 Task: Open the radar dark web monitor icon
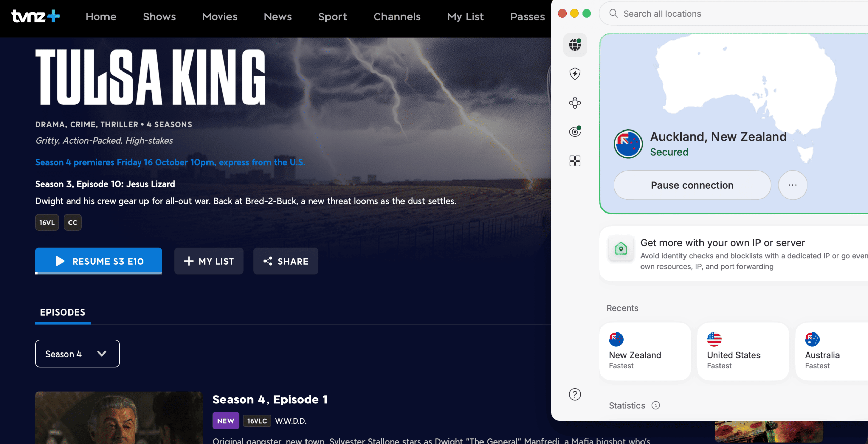click(x=575, y=132)
